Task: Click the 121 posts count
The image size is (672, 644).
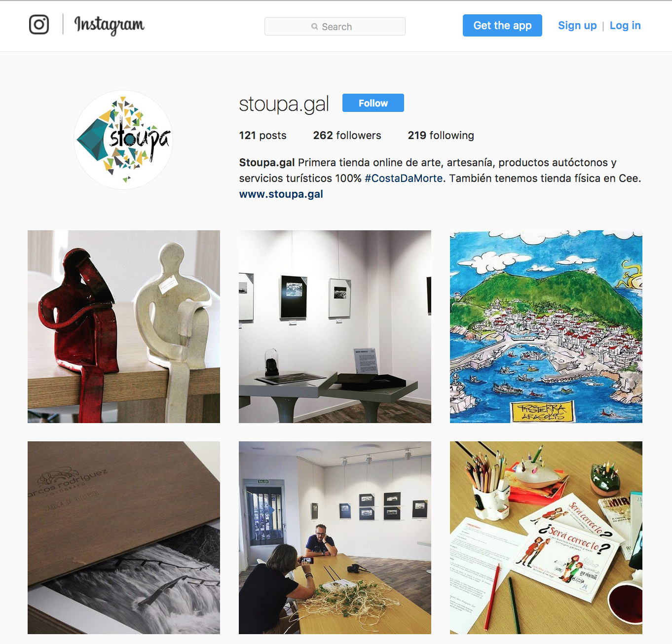Action: click(262, 135)
